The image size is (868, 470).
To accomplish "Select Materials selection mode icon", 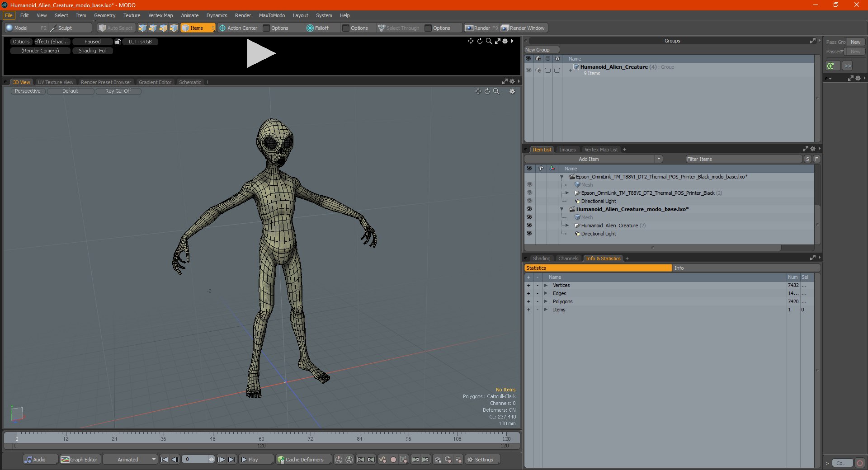I will coord(174,28).
